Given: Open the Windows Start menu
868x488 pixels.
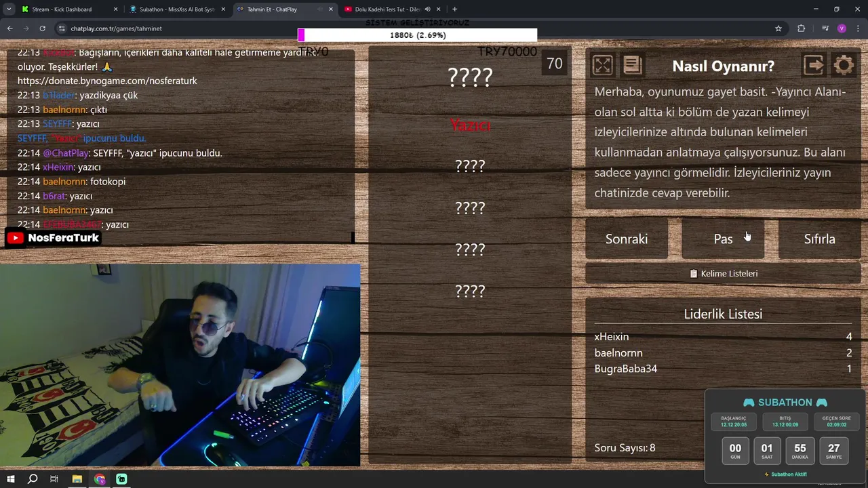Looking at the screenshot, I should pos(11,479).
